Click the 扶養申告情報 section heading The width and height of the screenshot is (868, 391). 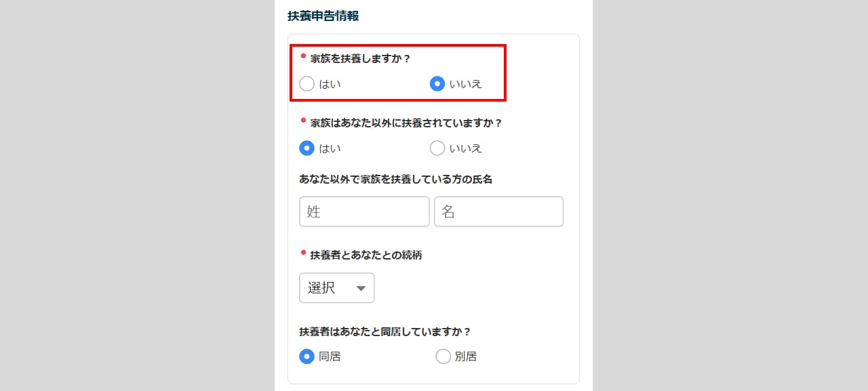pyautogui.click(x=323, y=16)
